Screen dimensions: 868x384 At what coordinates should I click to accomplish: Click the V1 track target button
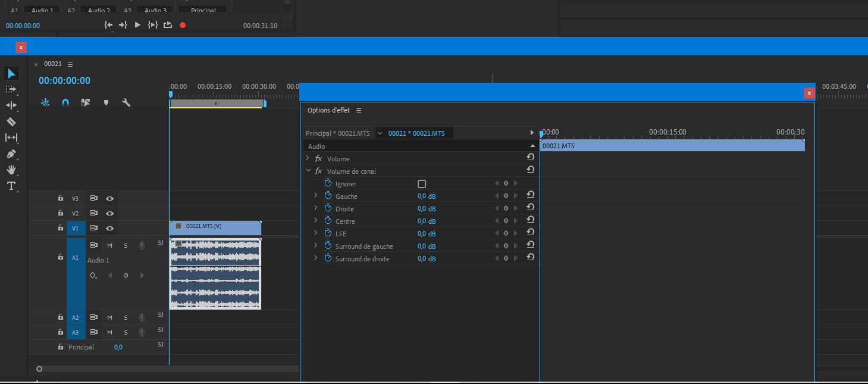click(x=76, y=228)
